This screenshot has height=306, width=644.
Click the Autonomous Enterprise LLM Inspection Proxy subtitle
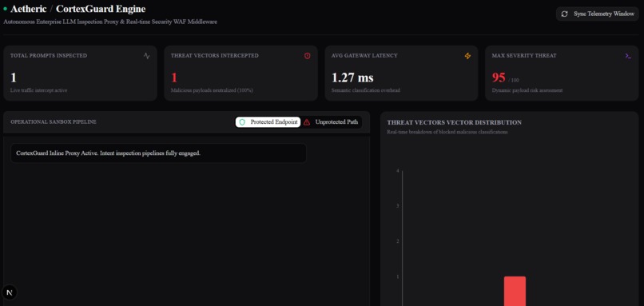pyautogui.click(x=110, y=22)
